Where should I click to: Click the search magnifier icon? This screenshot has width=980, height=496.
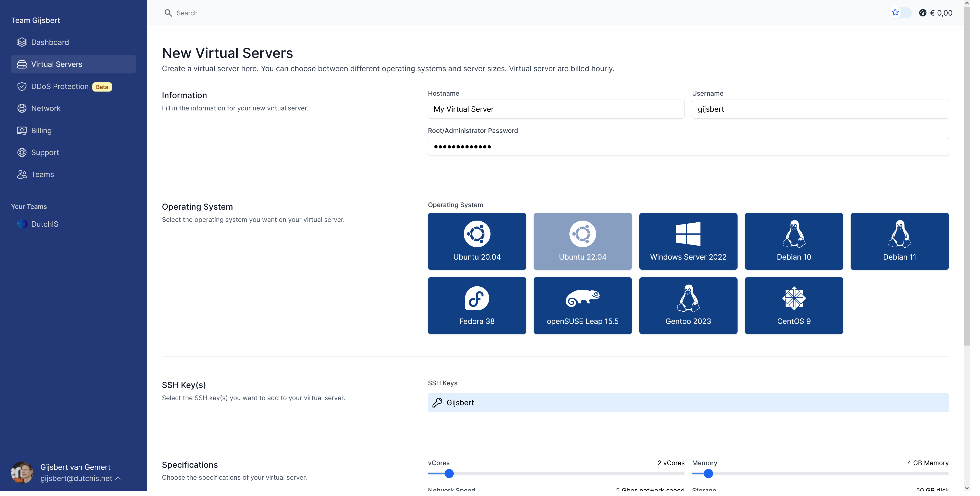point(170,13)
